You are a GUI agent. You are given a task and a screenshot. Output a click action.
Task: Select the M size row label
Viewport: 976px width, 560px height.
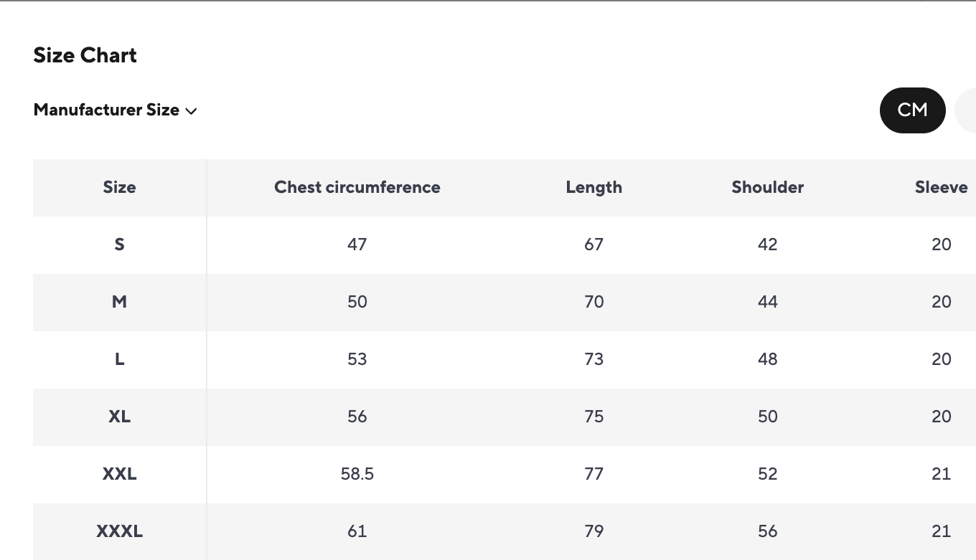pos(119,302)
